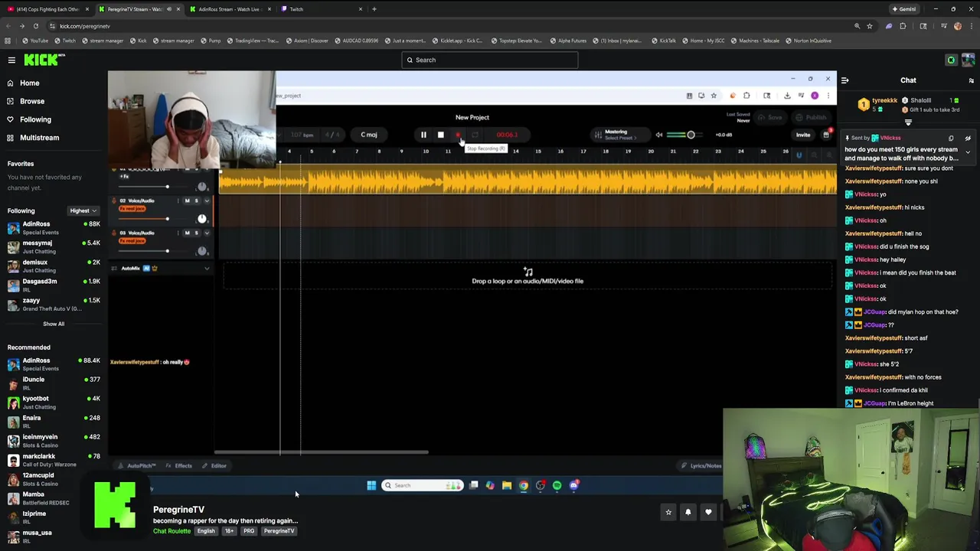980x551 pixels.
Task: Adjust track 02 volume slider
Action: (167, 219)
